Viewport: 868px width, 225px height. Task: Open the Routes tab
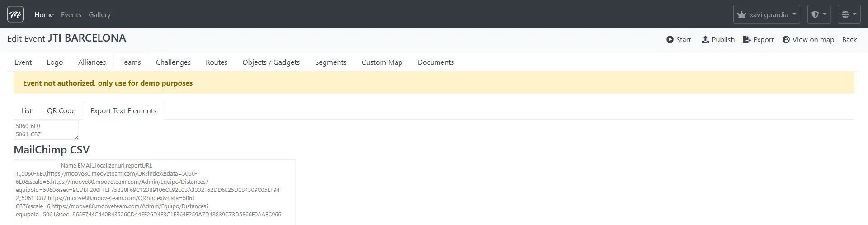click(217, 62)
